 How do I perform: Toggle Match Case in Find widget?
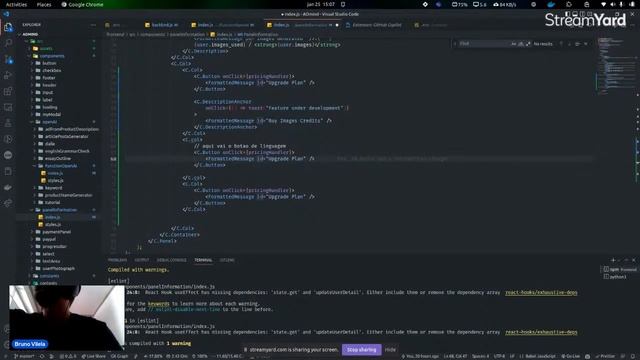(513, 44)
